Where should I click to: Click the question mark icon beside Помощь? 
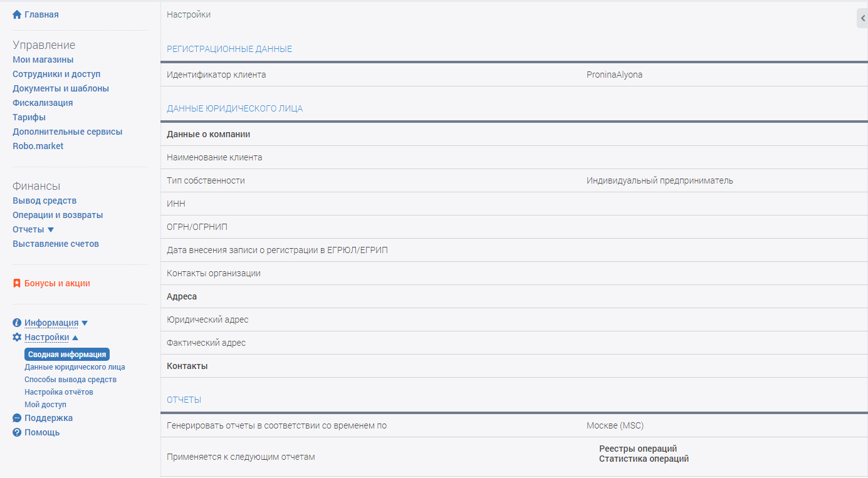[17, 432]
